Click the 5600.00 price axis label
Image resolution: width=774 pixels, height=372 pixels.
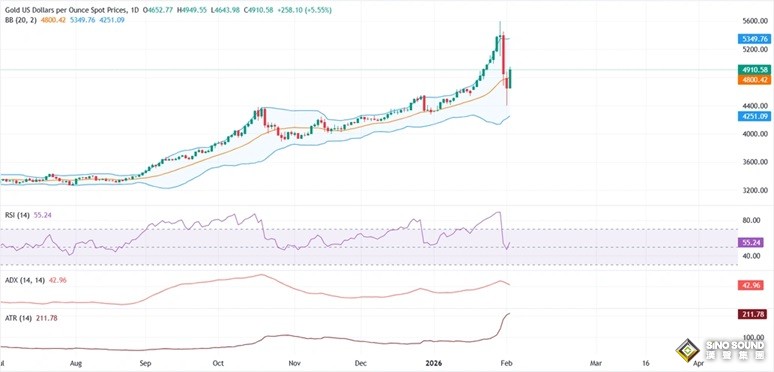[756, 21]
